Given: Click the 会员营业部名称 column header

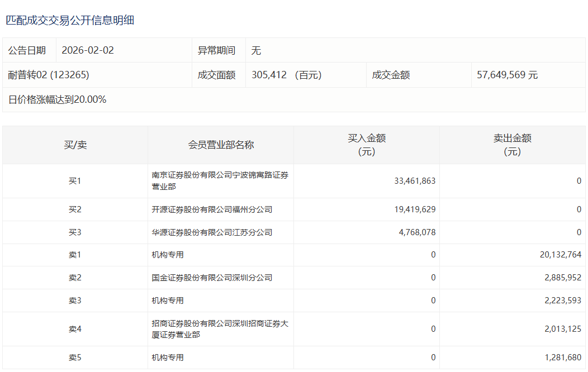Looking at the screenshot, I should coord(221,145).
